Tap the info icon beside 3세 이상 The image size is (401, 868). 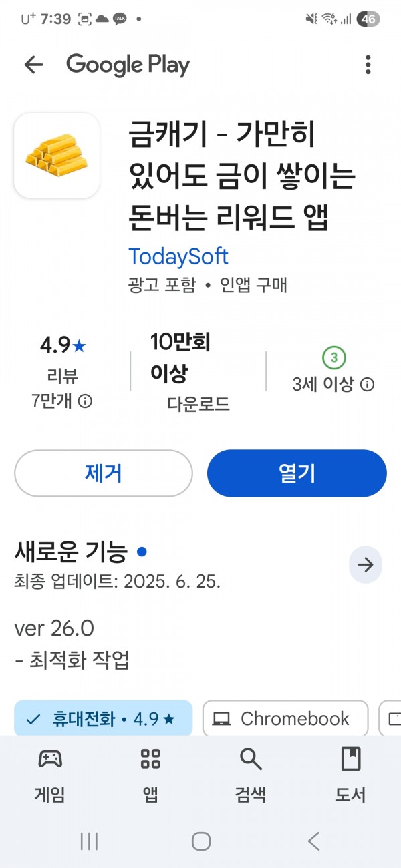368,385
